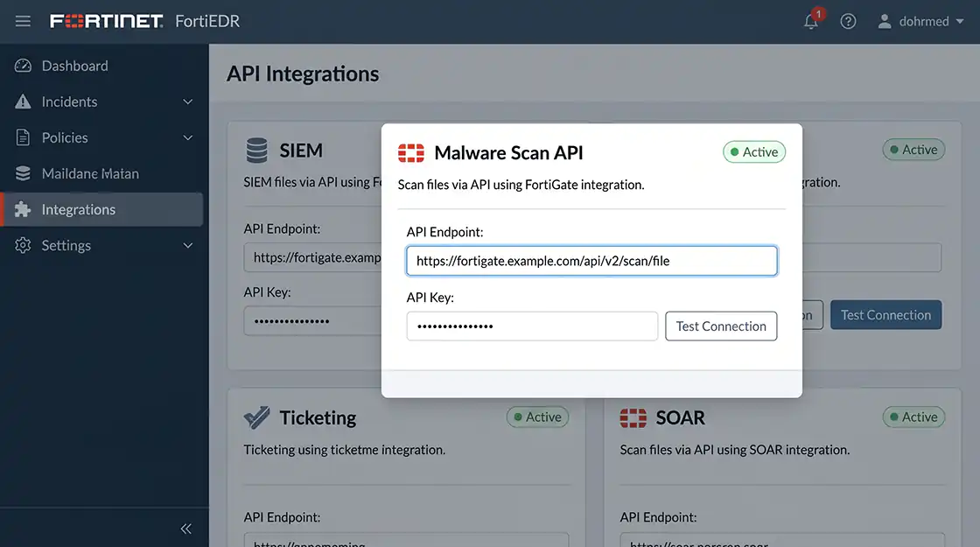The height and width of the screenshot is (547, 980).
Task: Click the user avatar icon
Action: [885, 21]
